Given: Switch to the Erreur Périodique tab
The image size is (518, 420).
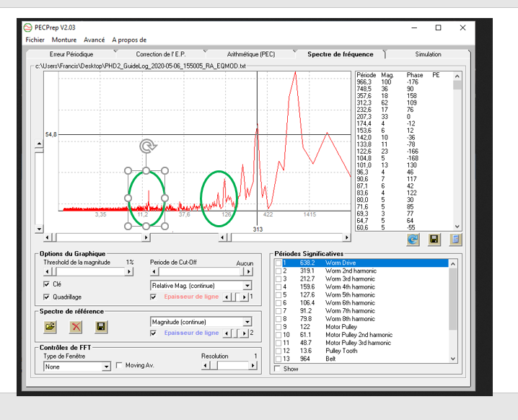Looking at the screenshot, I should click(x=71, y=54).
